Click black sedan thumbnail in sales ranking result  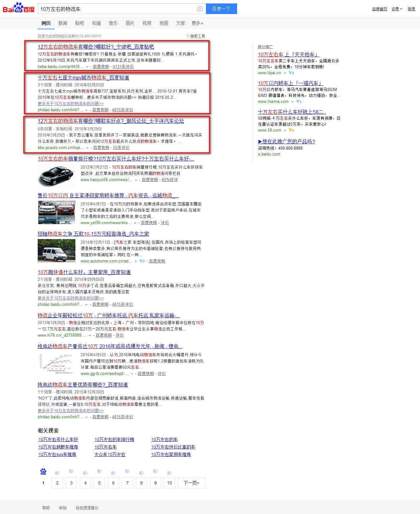pos(56,176)
